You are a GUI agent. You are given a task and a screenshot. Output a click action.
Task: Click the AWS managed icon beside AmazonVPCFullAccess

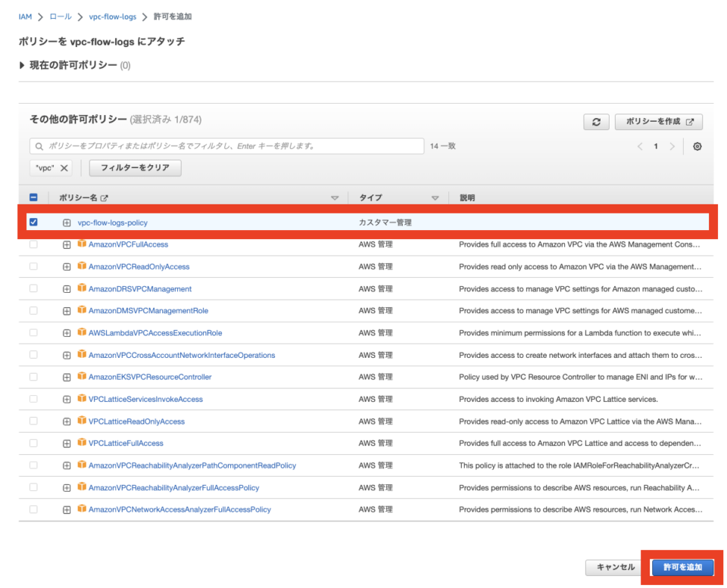(x=82, y=244)
